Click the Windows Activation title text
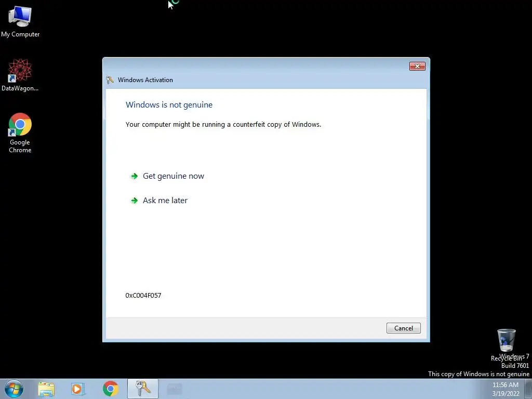The width and height of the screenshot is (532, 399). click(x=145, y=80)
